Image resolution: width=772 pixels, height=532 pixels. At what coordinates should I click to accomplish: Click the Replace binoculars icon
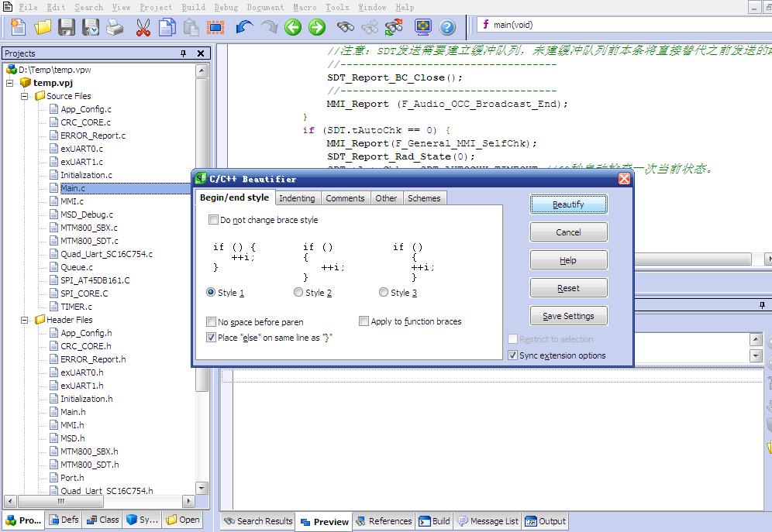pyautogui.click(x=394, y=27)
